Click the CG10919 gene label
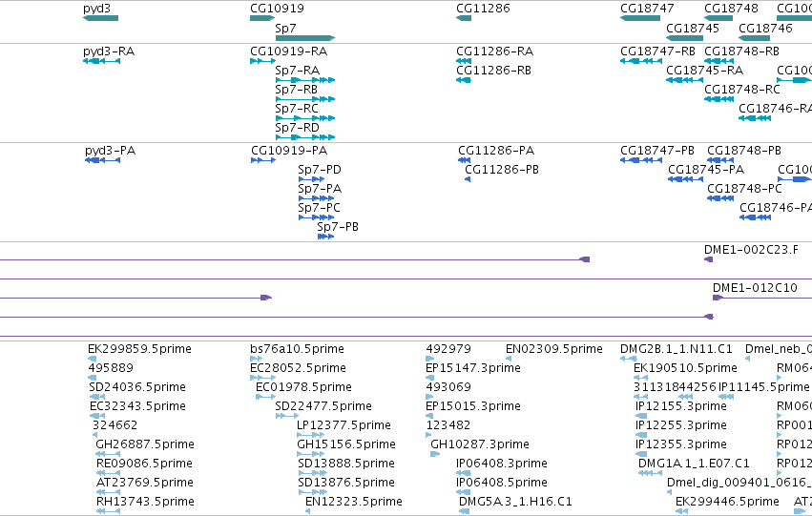 pos(277,9)
